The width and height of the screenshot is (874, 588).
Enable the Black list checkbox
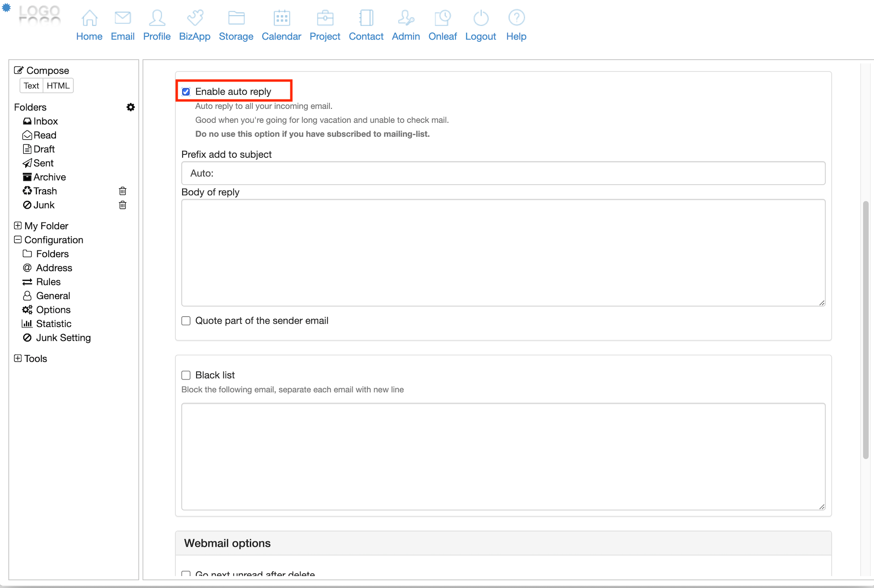click(x=186, y=375)
